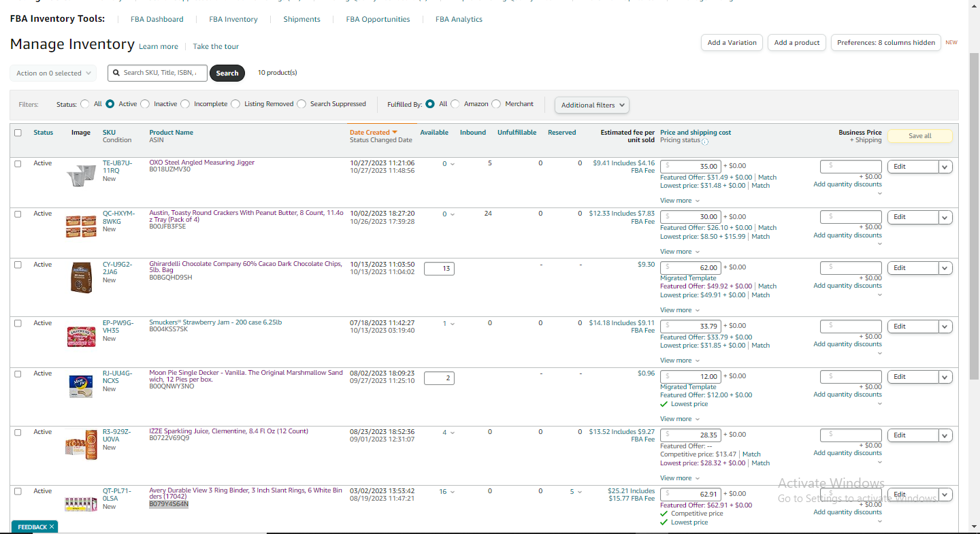Open the Smuckers Strawberry Jam product image
Screen dimensions: 980x534
pos(81,336)
